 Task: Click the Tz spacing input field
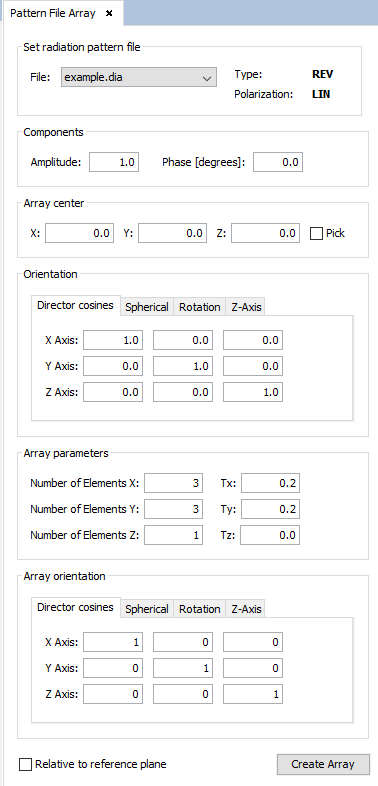click(x=270, y=535)
